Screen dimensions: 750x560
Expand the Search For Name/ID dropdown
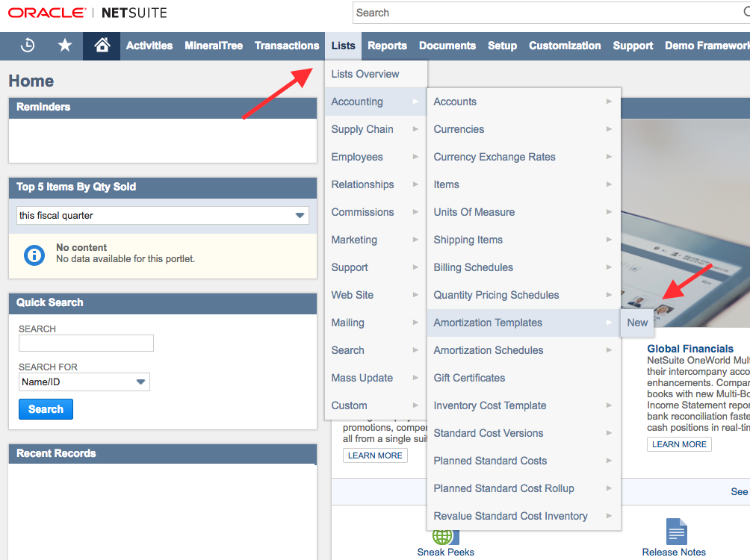84,382
